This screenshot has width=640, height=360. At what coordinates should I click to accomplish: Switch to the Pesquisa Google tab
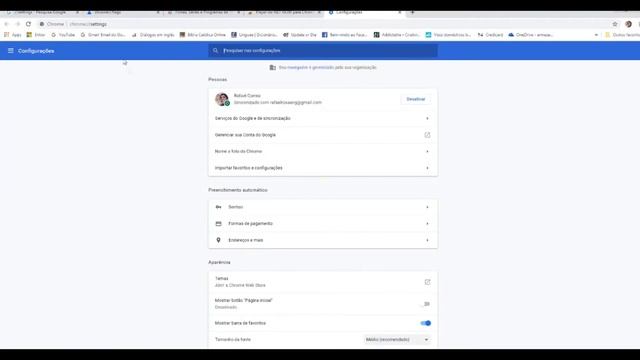pyautogui.click(x=42, y=12)
